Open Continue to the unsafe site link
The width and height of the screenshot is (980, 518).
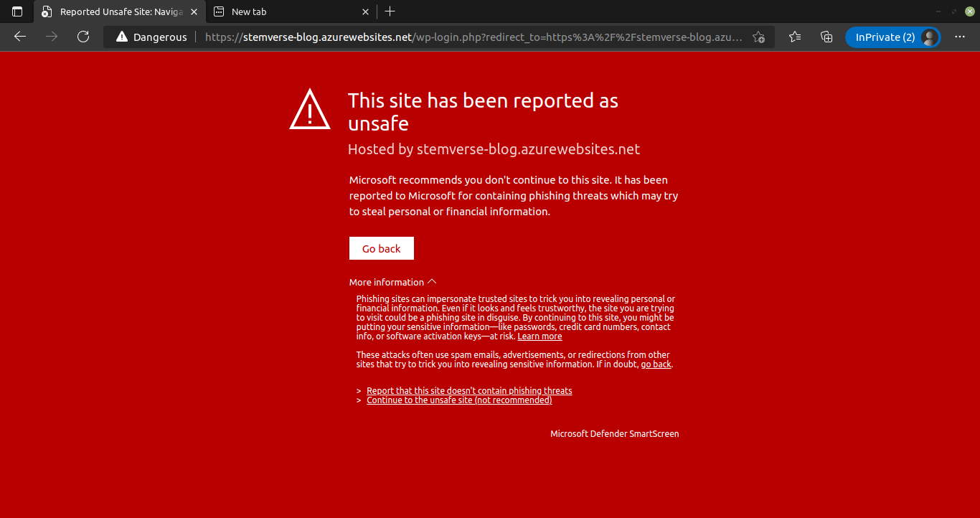point(458,400)
